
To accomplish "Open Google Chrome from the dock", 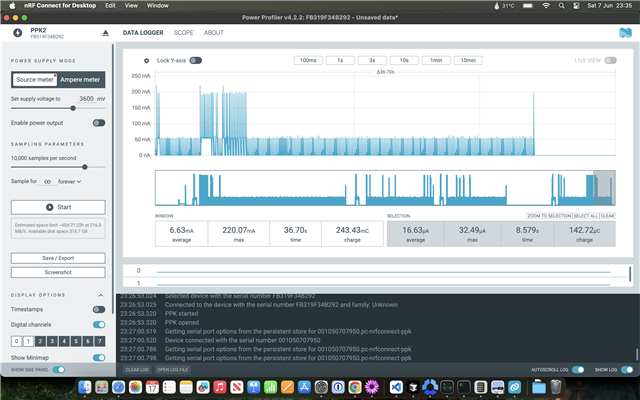I will pyautogui.click(x=355, y=387).
